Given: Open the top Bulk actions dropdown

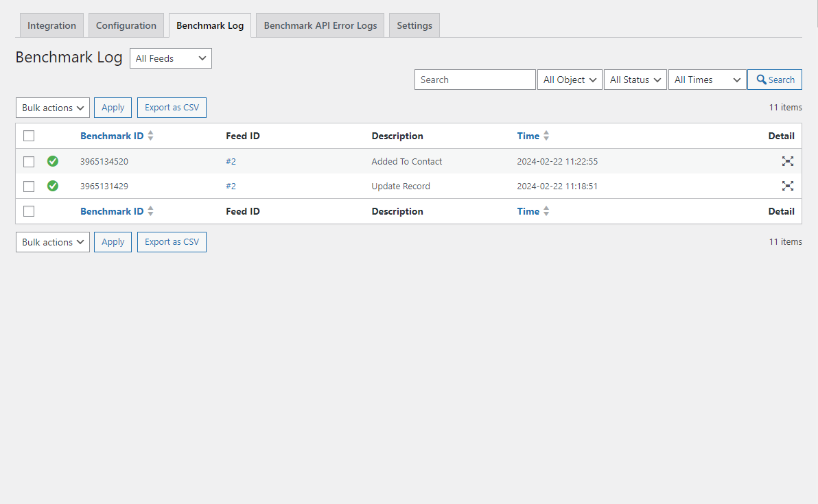Looking at the screenshot, I should pyautogui.click(x=53, y=108).
